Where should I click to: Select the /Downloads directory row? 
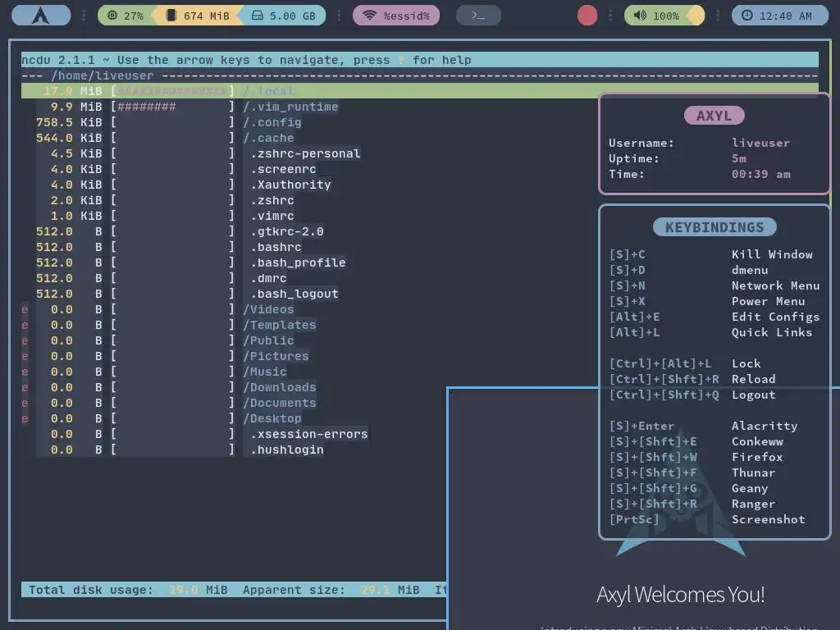(169, 387)
